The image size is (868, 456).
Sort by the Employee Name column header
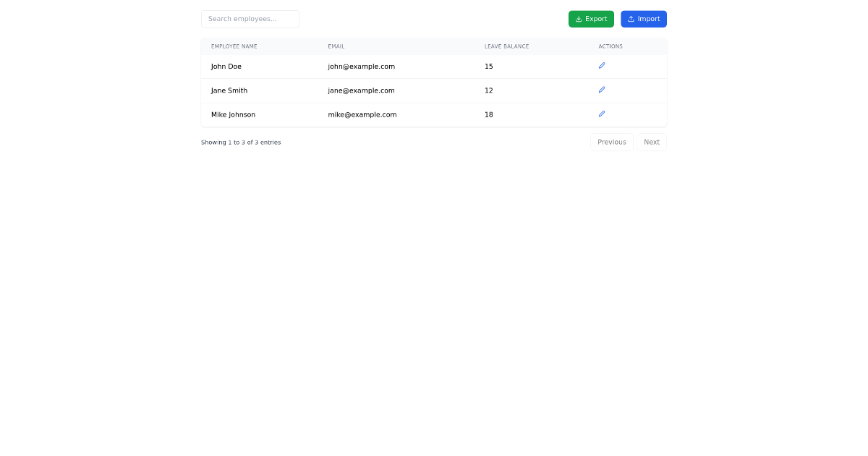point(234,46)
